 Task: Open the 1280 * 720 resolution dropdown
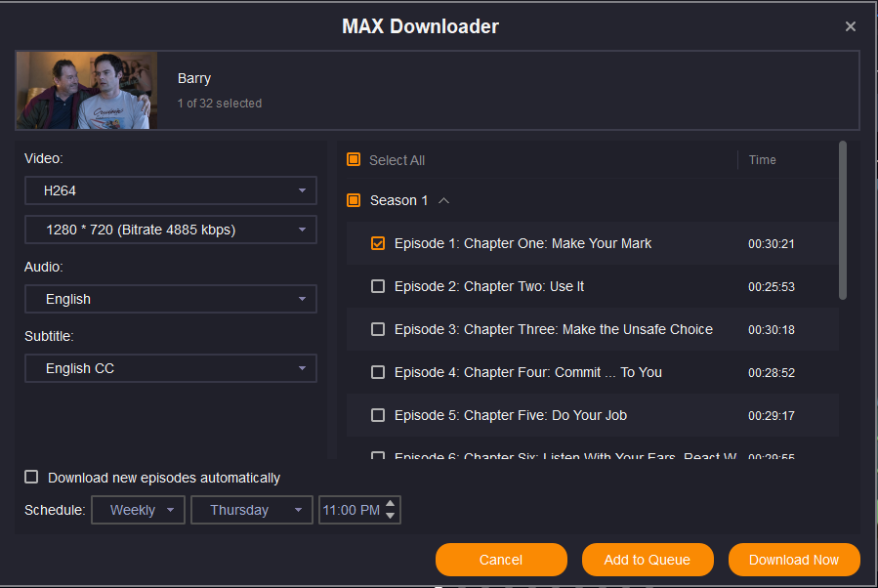171,230
